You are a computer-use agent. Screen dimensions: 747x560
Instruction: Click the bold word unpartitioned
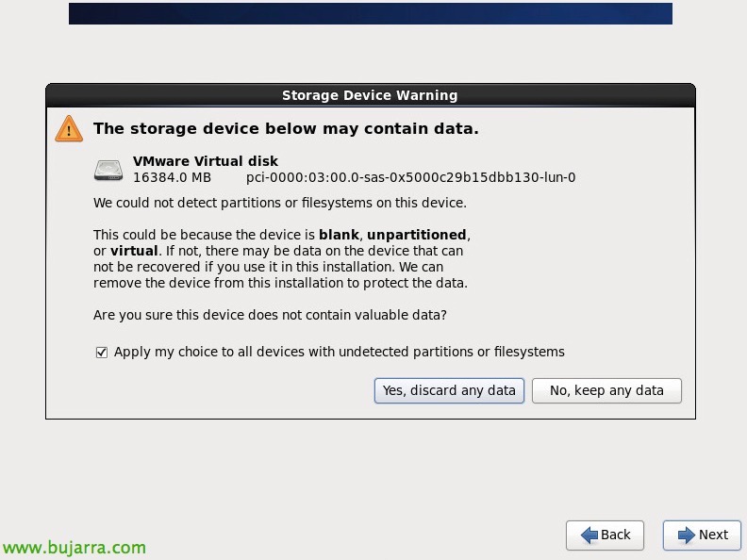pos(416,234)
